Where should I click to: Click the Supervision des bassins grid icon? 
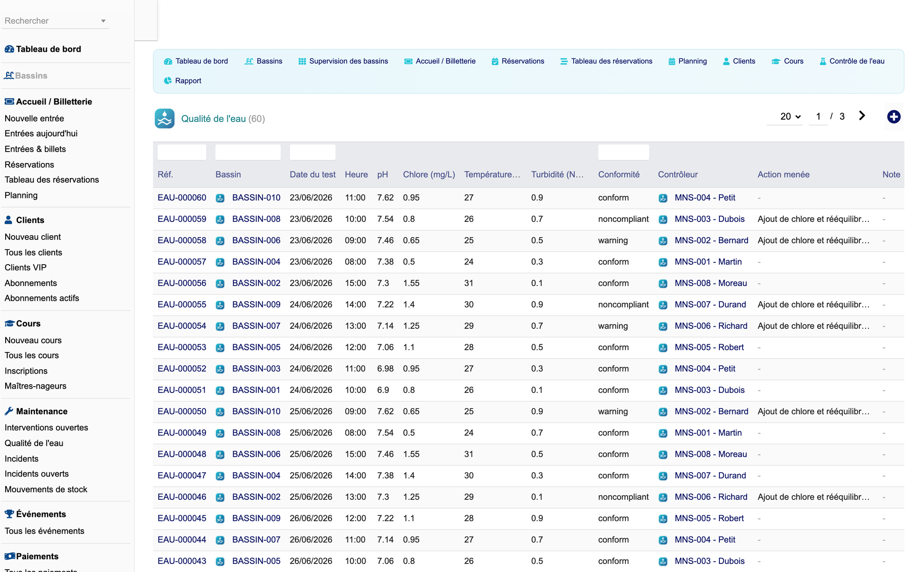[302, 61]
